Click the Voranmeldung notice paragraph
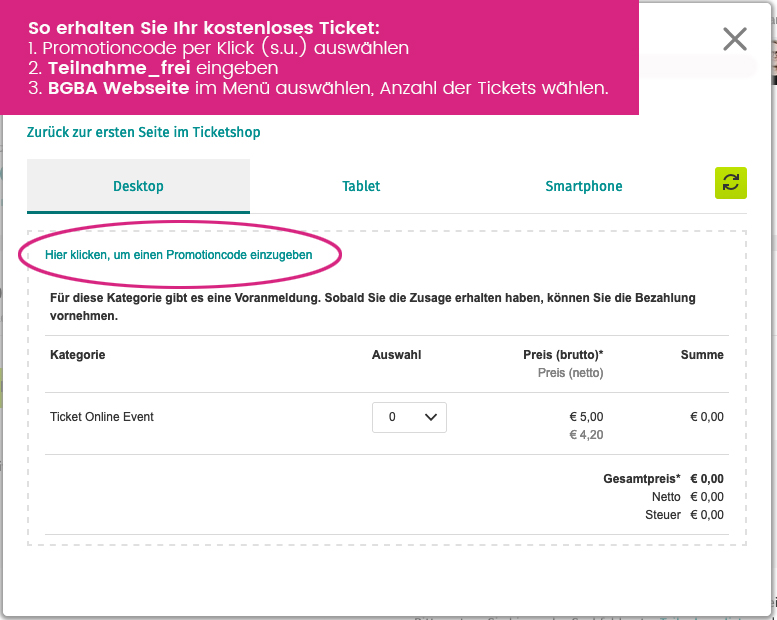The height and width of the screenshot is (620, 777). pos(373,307)
